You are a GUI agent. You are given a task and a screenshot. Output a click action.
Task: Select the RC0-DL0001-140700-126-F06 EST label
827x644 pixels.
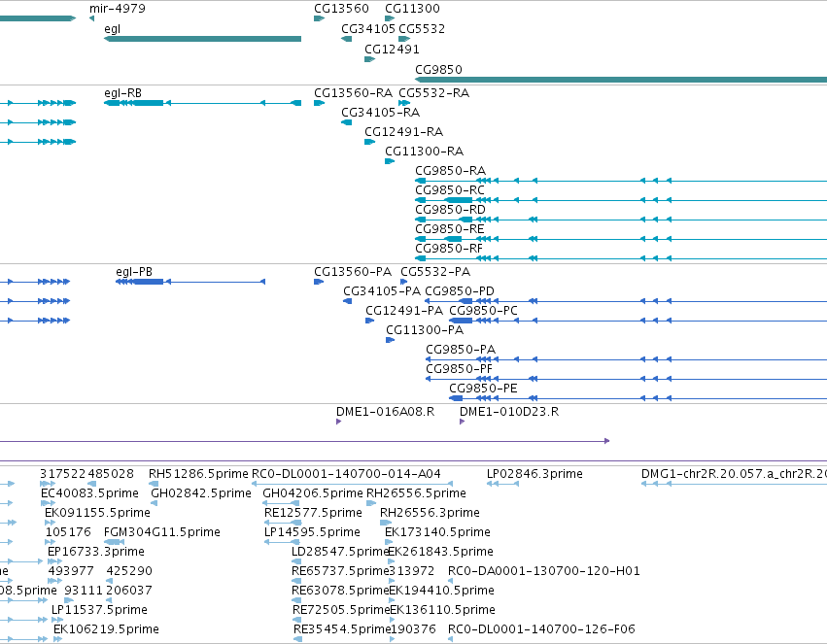[541, 629]
